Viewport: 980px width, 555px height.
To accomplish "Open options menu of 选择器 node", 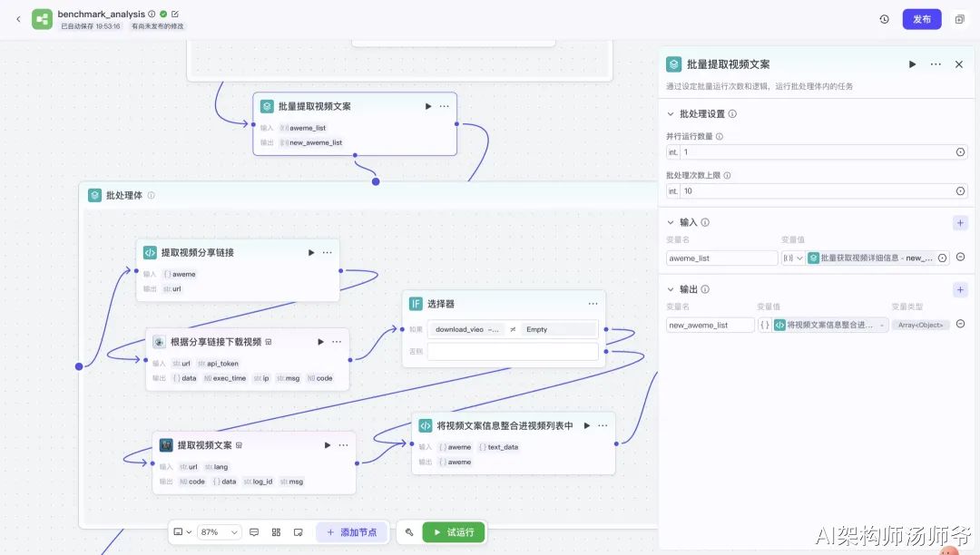I will 593,304.
